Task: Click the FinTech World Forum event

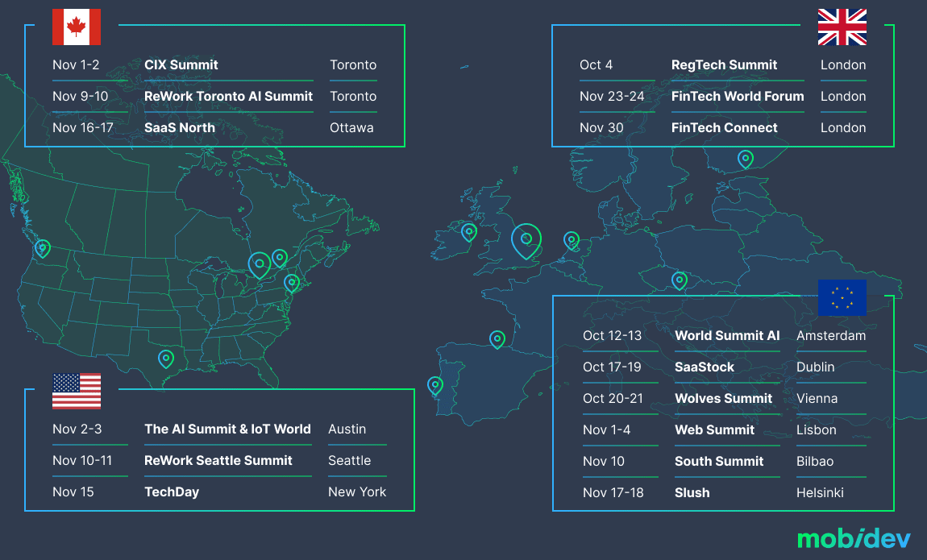Action: tap(738, 96)
